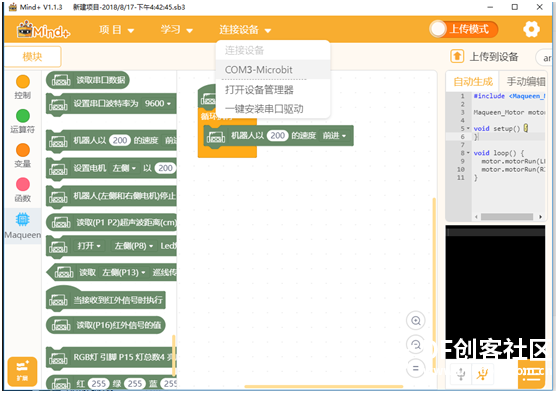Select COM3-Microbit in the device menu
Viewport: 558px width, 393px height.
click(x=273, y=70)
